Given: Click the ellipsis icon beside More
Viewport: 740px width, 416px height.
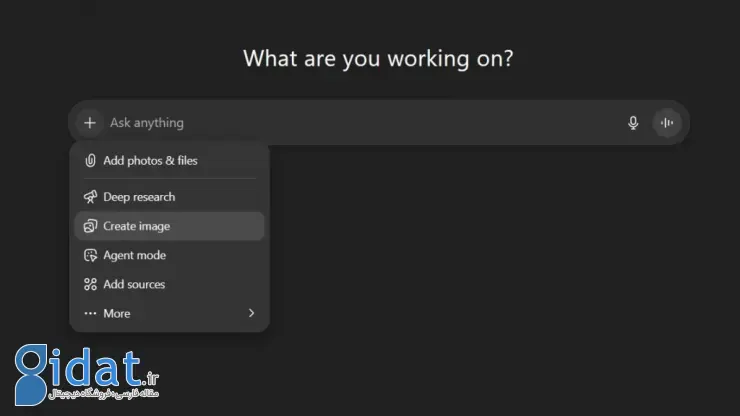Looking at the screenshot, I should click(x=90, y=313).
